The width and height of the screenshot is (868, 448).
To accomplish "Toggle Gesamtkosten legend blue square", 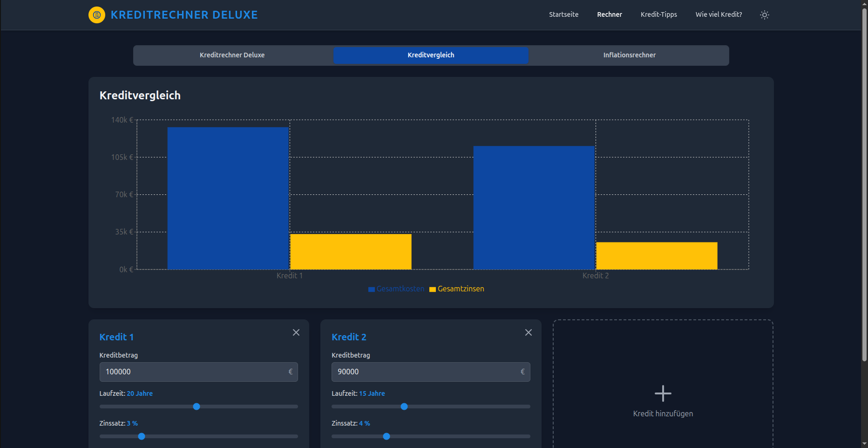I will (372, 289).
